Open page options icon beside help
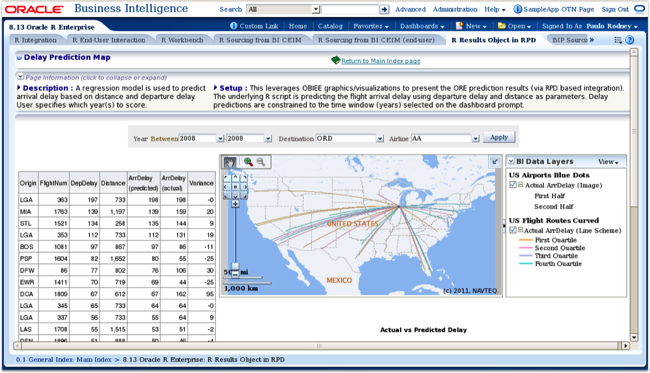The height and width of the screenshot is (373, 650). point(618,40)
